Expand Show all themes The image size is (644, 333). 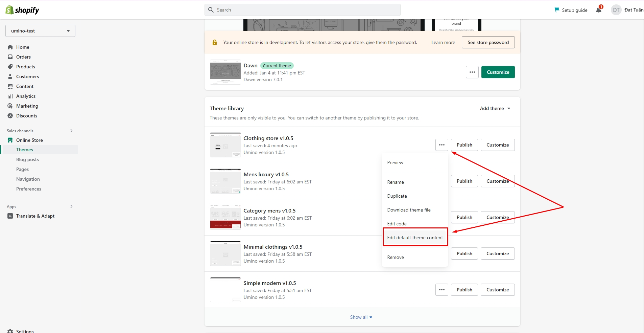coord(361,317)
